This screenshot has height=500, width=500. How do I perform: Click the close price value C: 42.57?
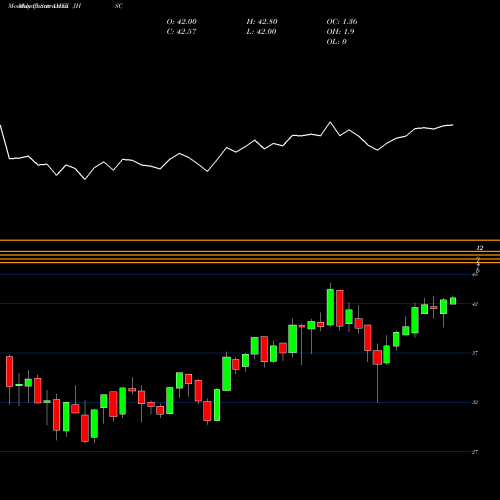click(x=181, y=32)
